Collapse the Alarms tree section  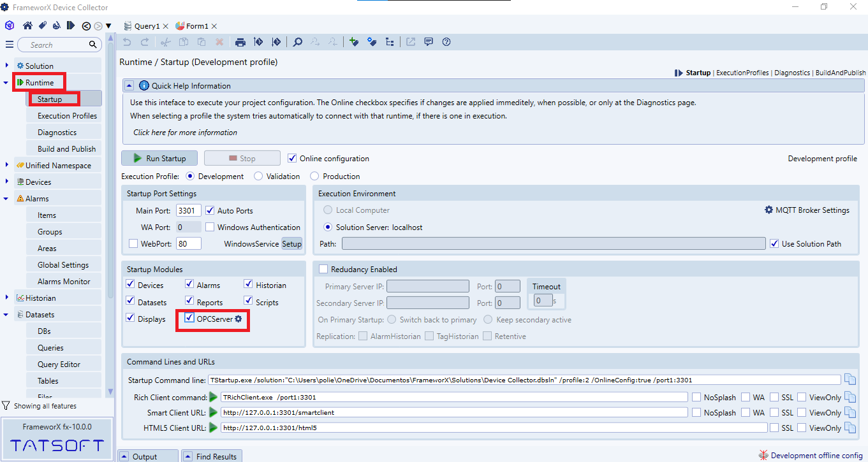click(6, 198)
